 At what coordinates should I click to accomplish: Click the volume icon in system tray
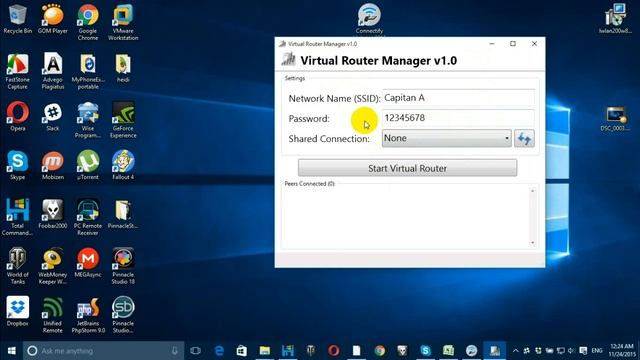pyautogui.click(x=571, y=351)
